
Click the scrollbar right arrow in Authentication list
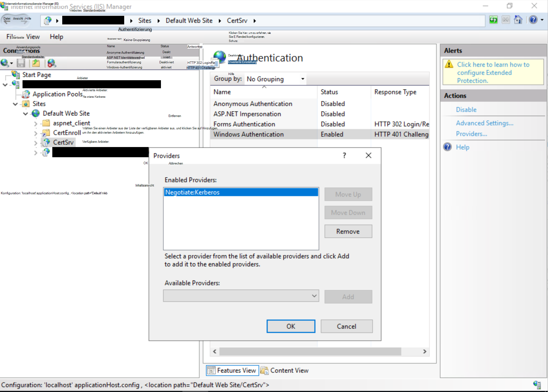click(424, 351)
